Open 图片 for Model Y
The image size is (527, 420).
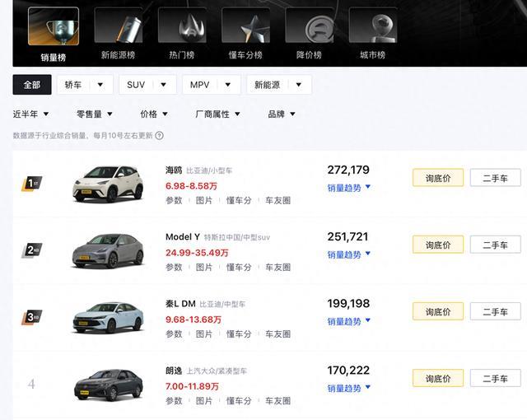[204, 267]
